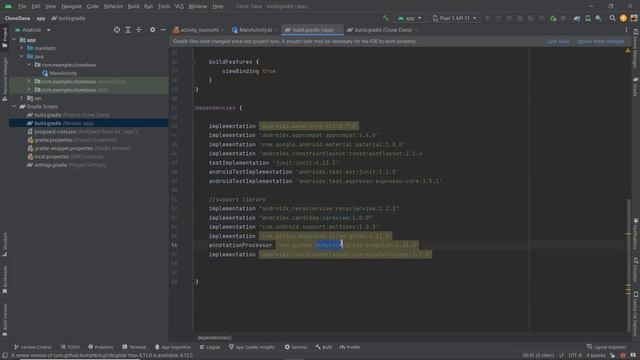Open the Device Manager toolbar icon
Image resolution: width=640 pixels, height=360 pixels.
click(x=588, y=18)
